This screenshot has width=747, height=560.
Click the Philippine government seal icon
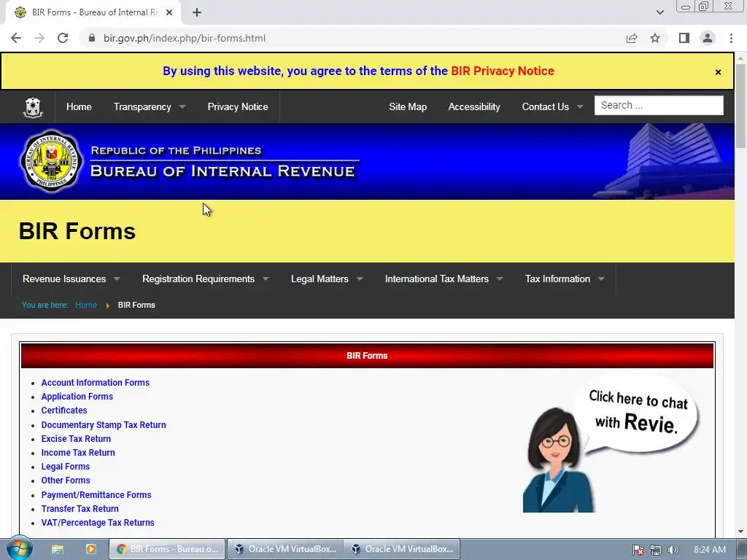pos(33,107)
